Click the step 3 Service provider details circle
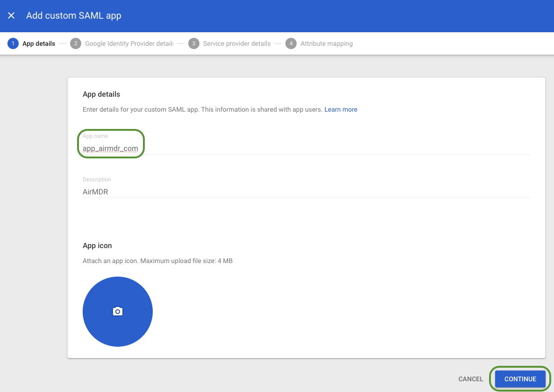 [x=194, y=43]
